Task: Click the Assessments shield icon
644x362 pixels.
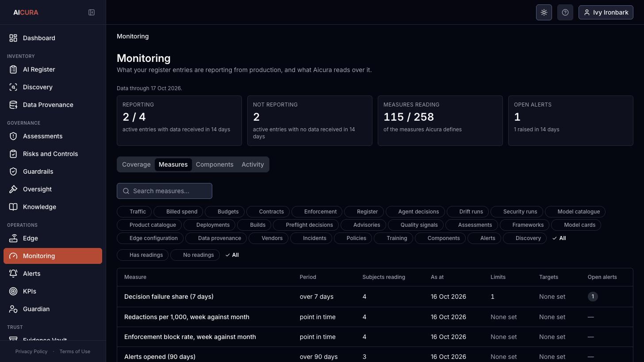Action: (13, 136)
